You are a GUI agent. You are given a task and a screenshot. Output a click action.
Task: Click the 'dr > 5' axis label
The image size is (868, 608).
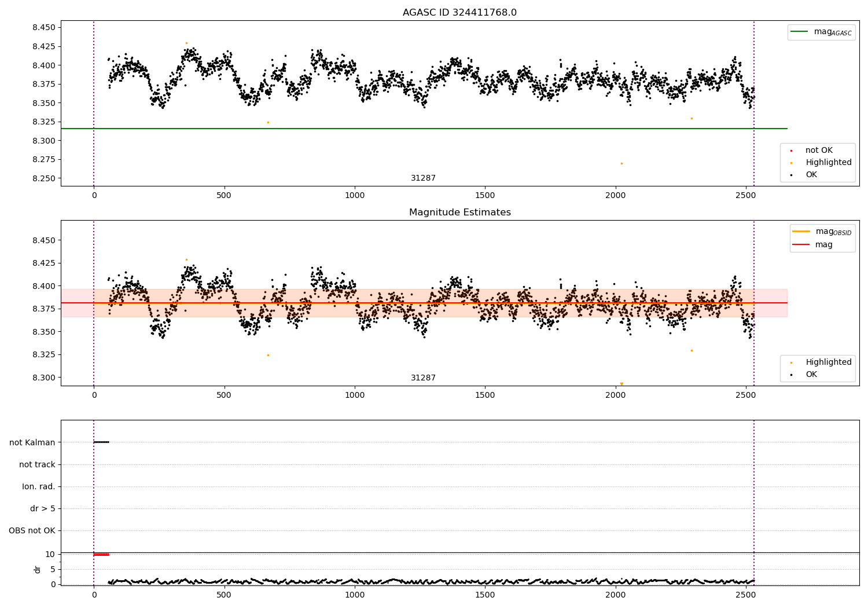click(x=43, y=508)
